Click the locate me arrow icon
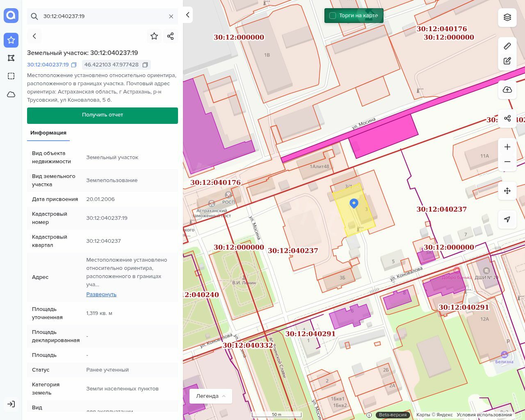The height and width of the screenshot is (420, 525). (x=507, y=219)
